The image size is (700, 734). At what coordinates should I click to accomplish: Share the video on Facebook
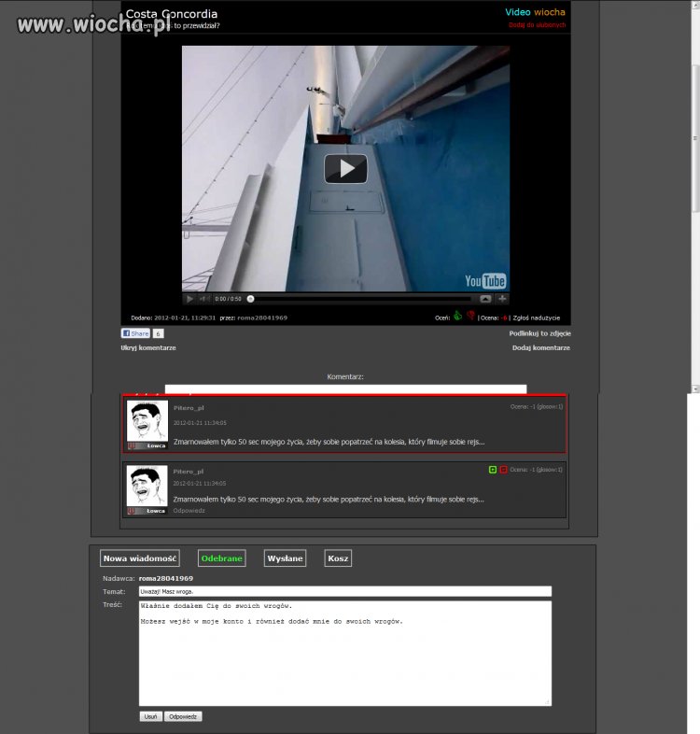tap(135, 333)
